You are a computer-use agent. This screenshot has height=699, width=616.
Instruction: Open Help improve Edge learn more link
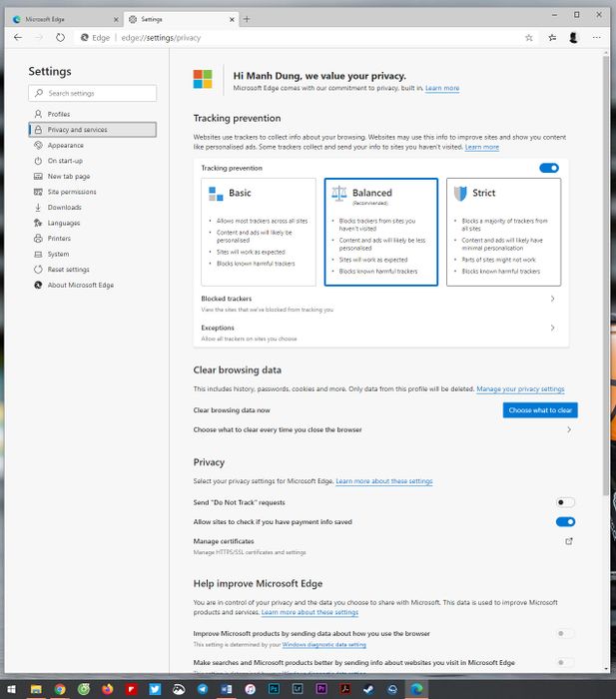pos(309,612)
